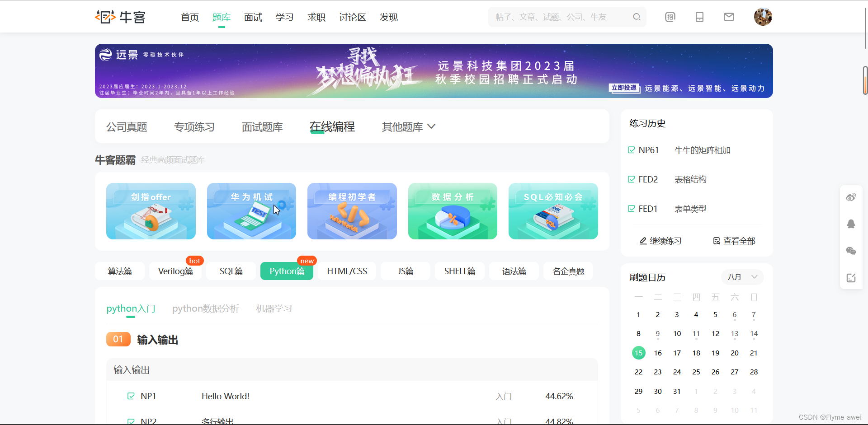The height and width of the screenshot is (425, 868).
Task: Switch to python数据分析 sub-tab
Action: point(205,308)
